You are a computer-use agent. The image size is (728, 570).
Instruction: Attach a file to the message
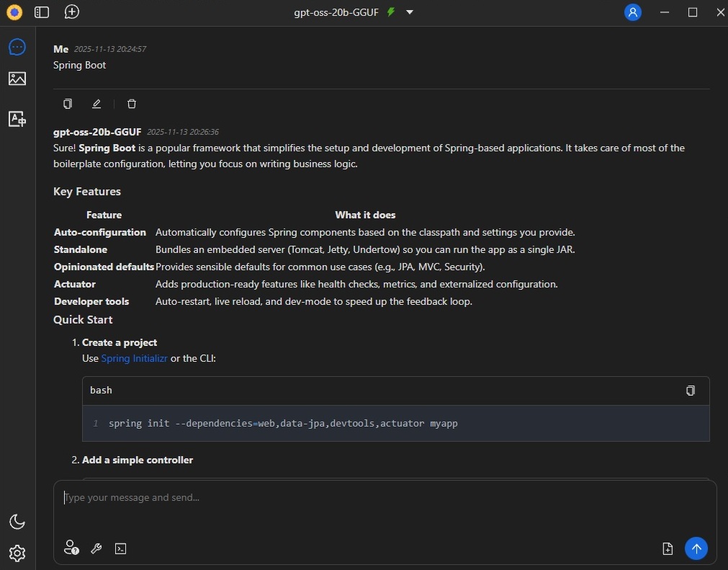click(x=668, y=548)
